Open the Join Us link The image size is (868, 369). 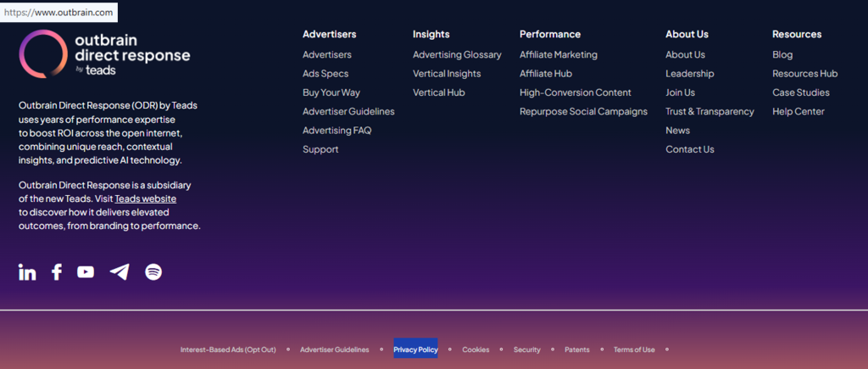tap(681, 92)
